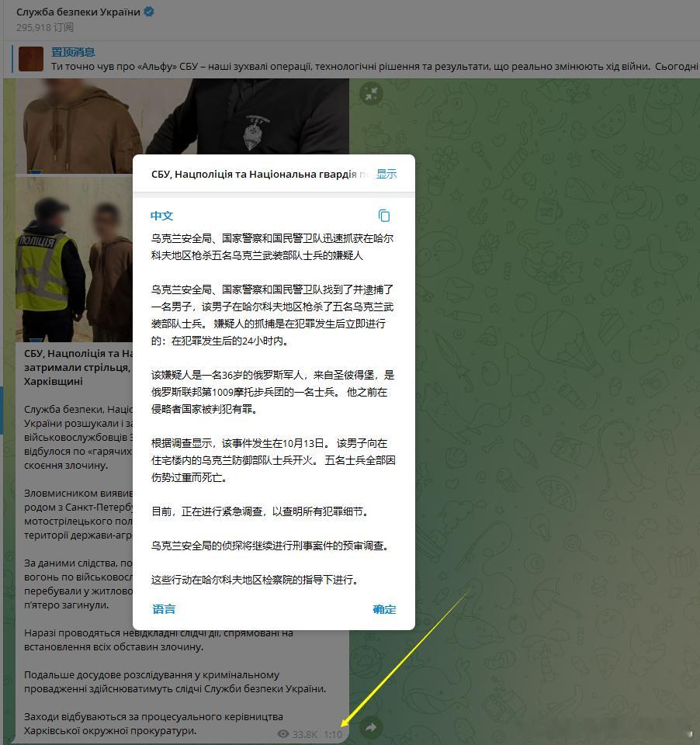Click 显示 to show original text
This screenshot has width=700, height=745.
pos(386,174)
